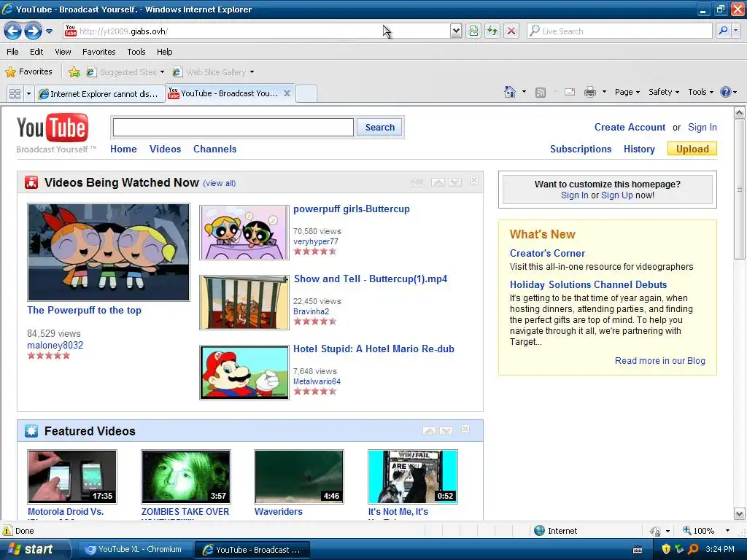Open the Page command bar menu
This screenshot has height=560, width=747.
tap(627, 92)
